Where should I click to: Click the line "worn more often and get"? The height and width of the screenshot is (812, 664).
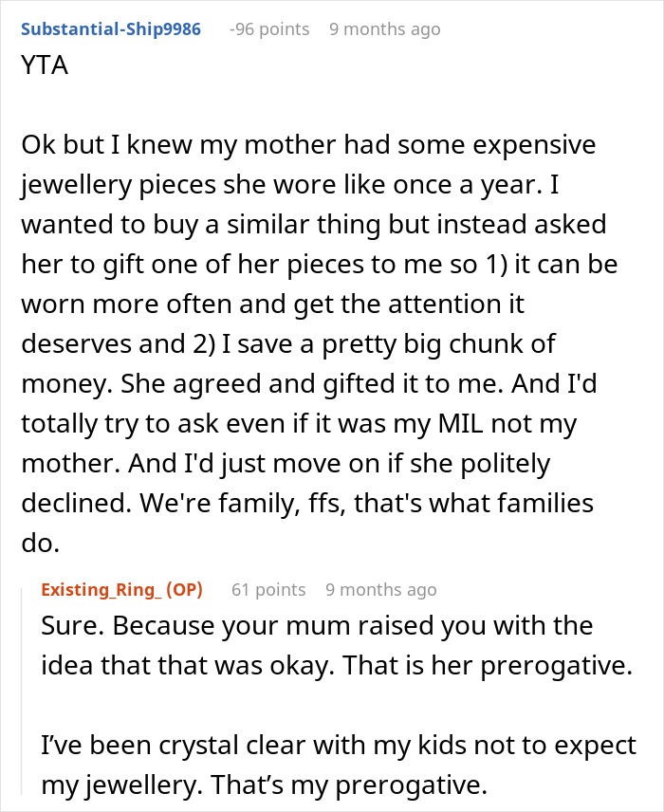pyautogui.click(x=272, y=304)
